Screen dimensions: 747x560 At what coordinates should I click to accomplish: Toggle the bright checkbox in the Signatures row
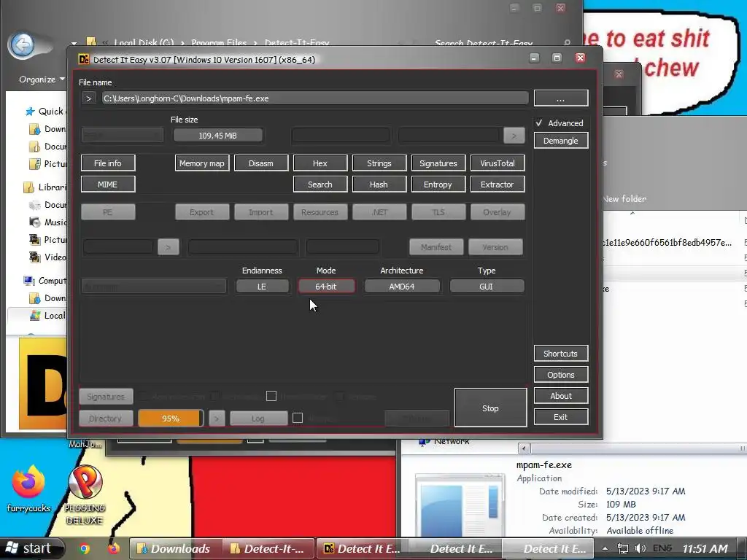click(x=271, y=396)
